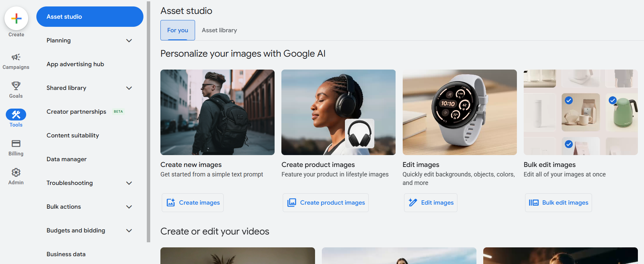Click the sparkle image icon in Create images
Viewport: 644px width, 264px height.
171,203
